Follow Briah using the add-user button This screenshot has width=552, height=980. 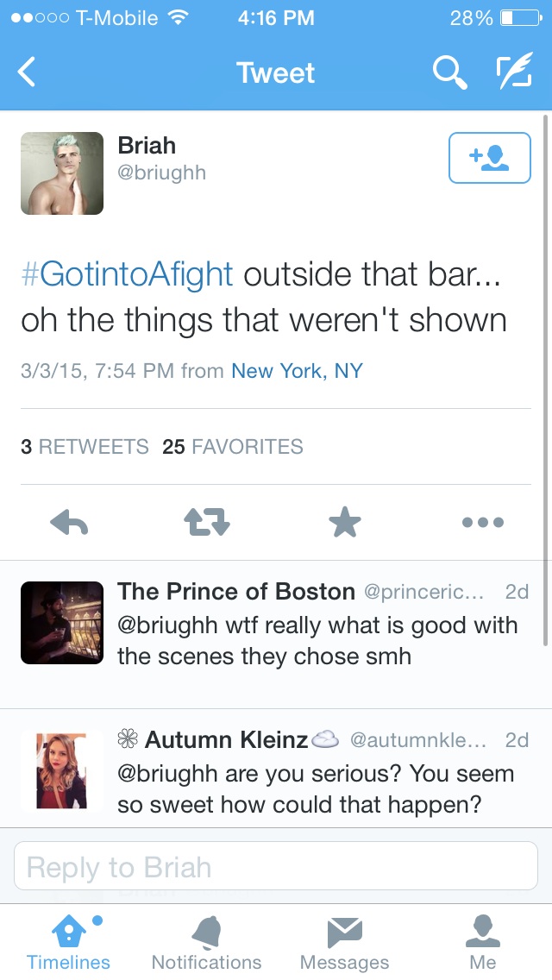tap(490, 158)
